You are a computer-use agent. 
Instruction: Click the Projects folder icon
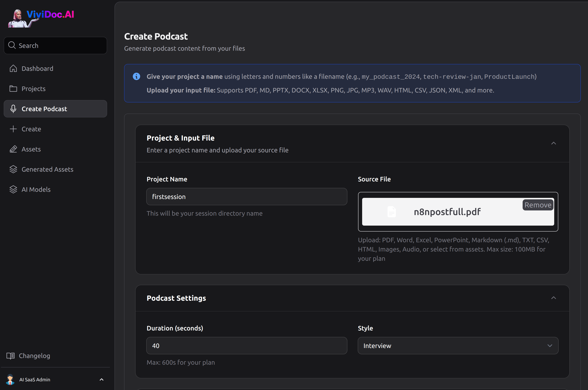(13, 89)
